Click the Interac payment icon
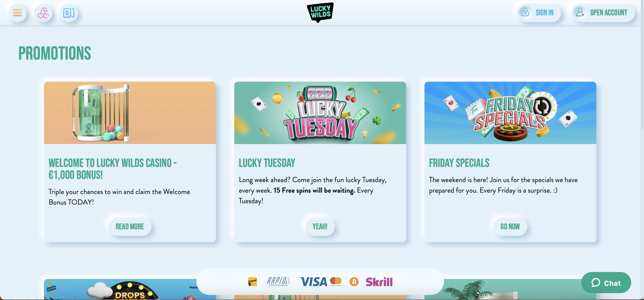644x300 pixels. tap(253, 282)
